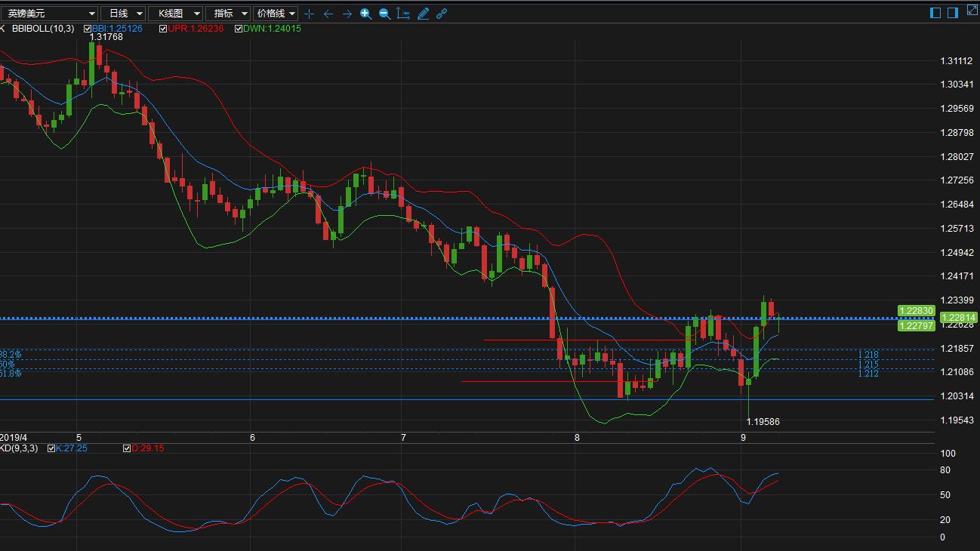Screen dimensions: 980x551
Task: Open the pencil drawing tool
Action: pyautogui.click(x=423, y=14)
